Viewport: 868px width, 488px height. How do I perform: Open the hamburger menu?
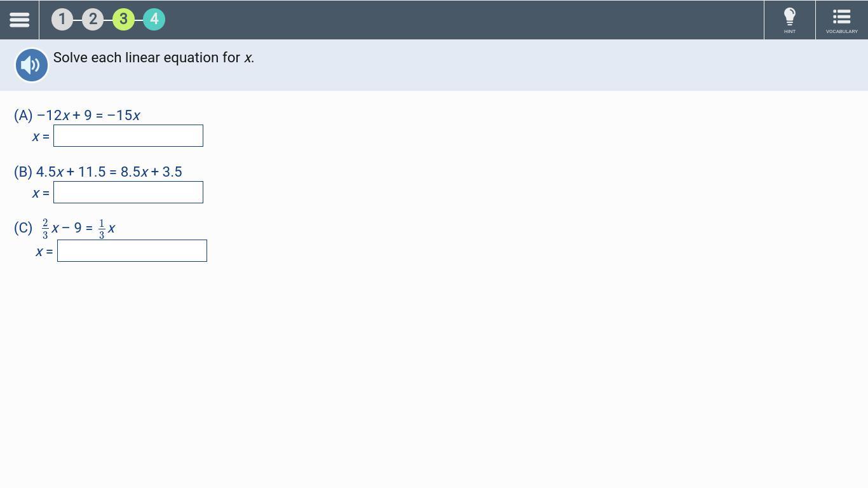19,20
